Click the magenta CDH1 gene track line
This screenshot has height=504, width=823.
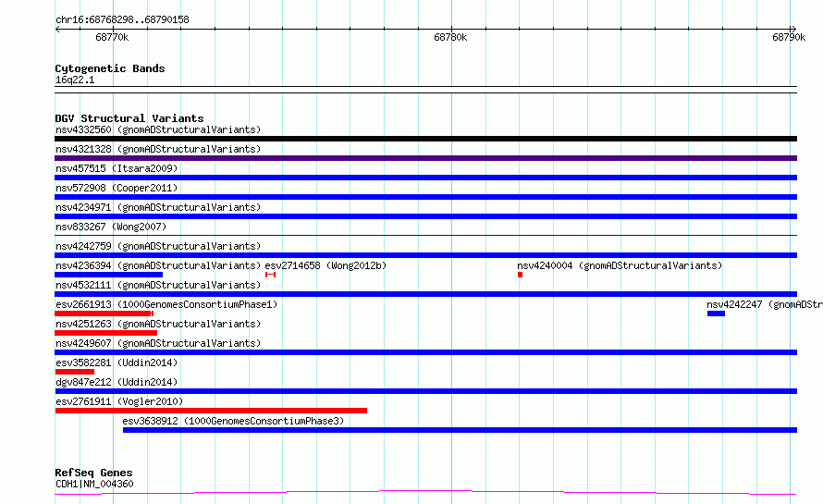pos(425,493)
